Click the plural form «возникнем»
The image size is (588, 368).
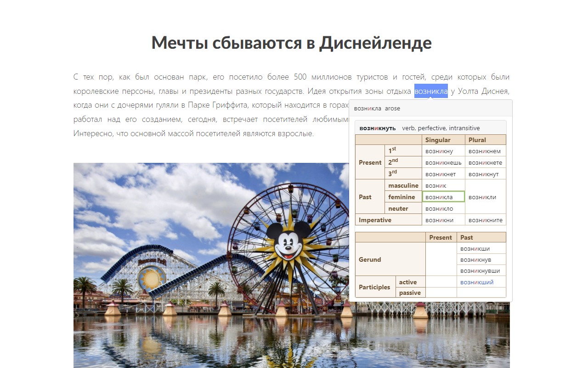(x=485, y=150)
